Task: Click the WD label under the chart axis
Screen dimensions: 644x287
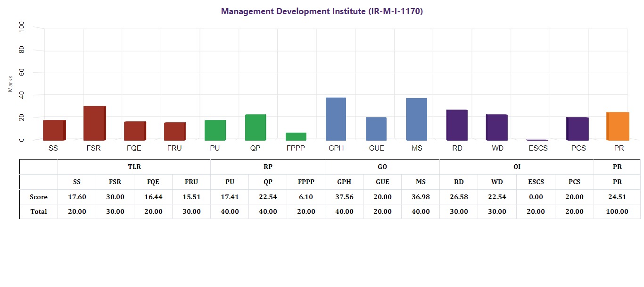Action: tap(497, 148)
